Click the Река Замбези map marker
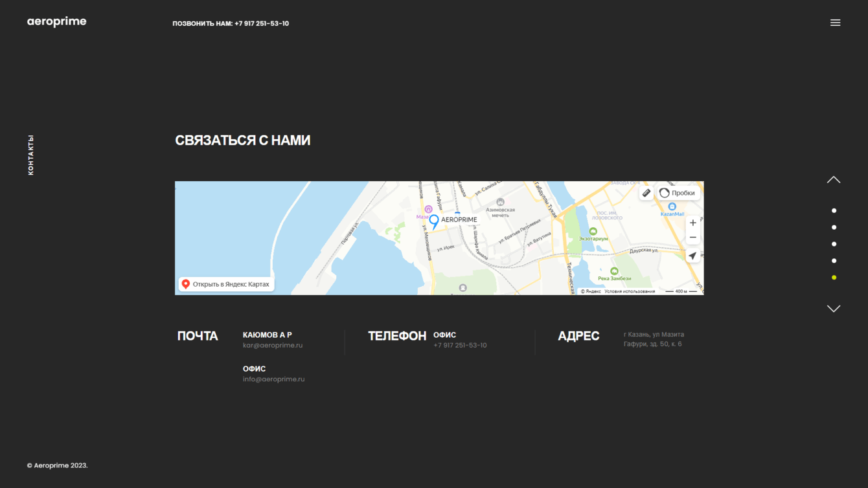Screen dimensions: 868x488 (x=614, y=271)
